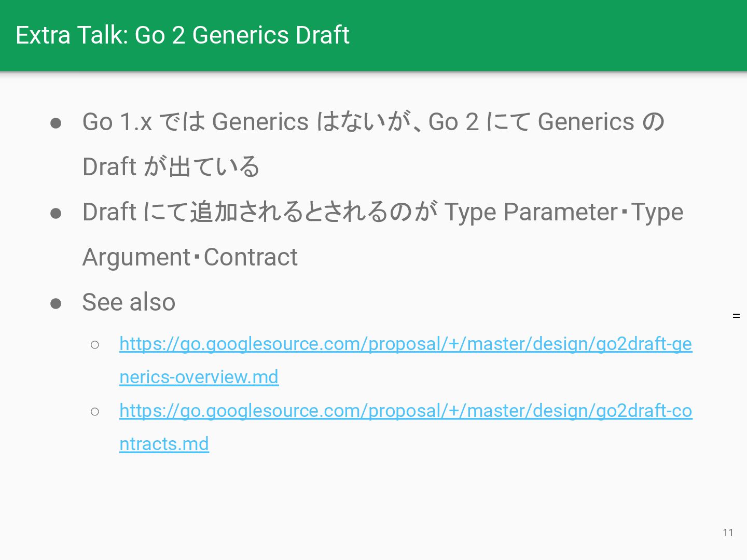The height and width of the screenshot is (560, 747).
Task: Click the hollow bullet before the contracts link
Action: (94, 412)
